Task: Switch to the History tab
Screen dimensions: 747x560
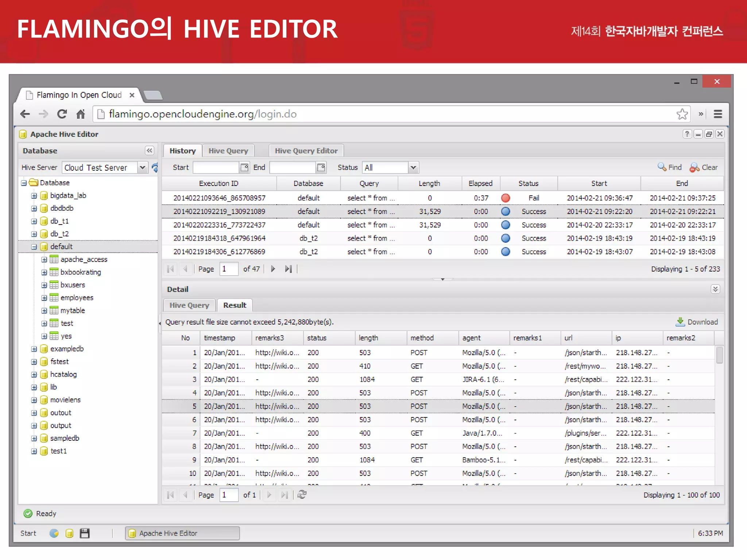Action: pyautogui.click(x=182, y=151)
